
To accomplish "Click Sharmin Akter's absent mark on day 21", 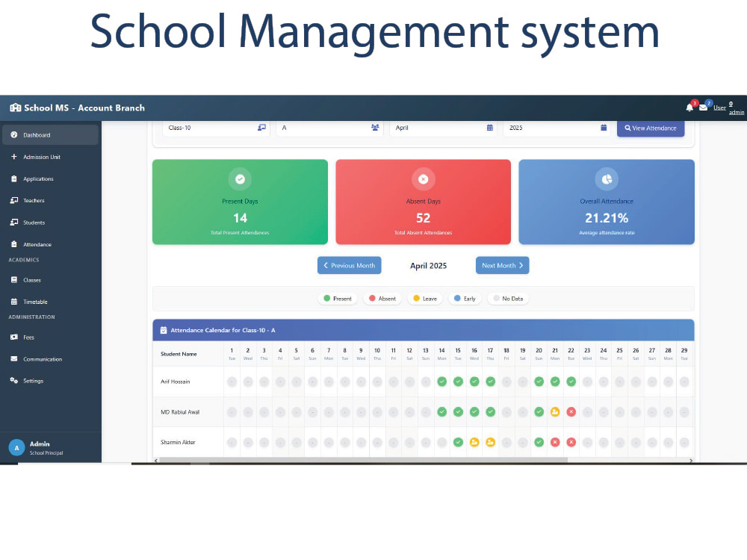I will pyautogui.click(x=555, y=442).
